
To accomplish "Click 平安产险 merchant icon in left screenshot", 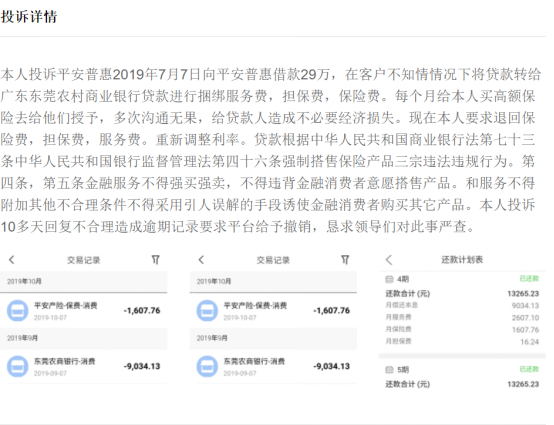I will tap(18, 311).
